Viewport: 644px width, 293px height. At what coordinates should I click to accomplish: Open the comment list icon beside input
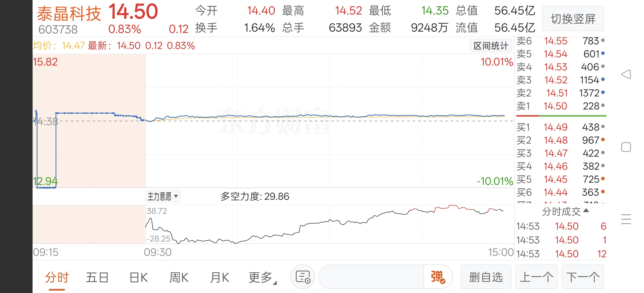[x=303, y=277]
